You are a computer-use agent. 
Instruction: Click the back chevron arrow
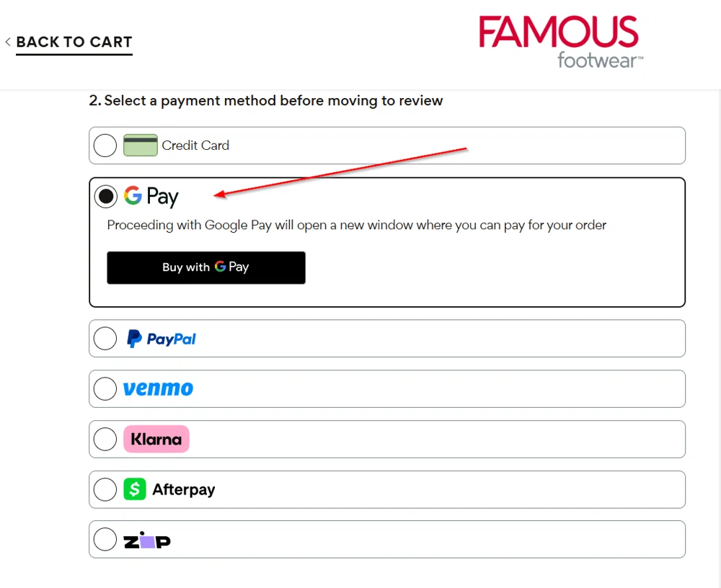(7, 42)
